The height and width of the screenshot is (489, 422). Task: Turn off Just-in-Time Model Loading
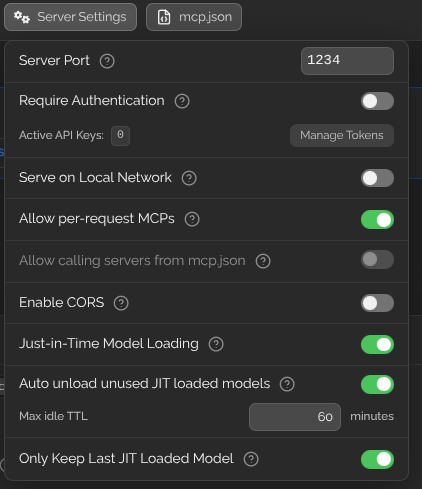click(x=377, y=344)
